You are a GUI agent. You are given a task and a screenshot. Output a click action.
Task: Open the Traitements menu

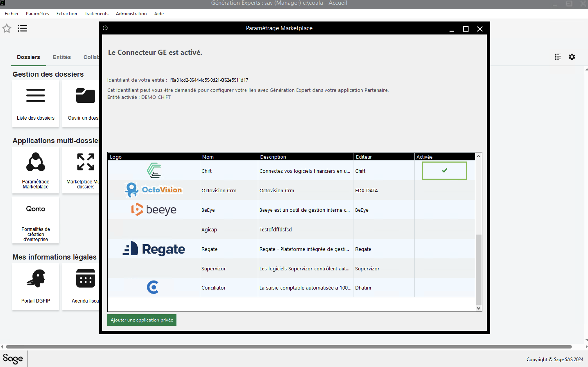click(x=96, y=14)
